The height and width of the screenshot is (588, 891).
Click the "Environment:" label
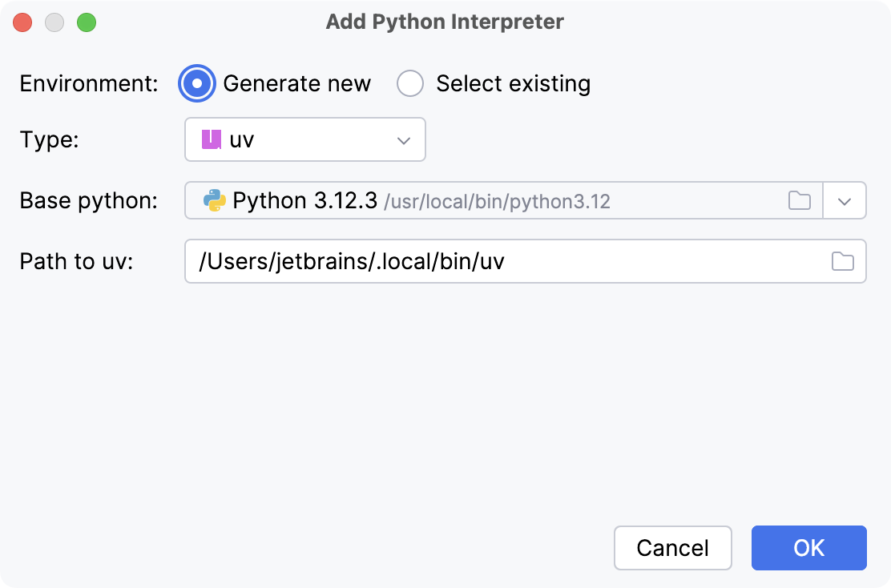click(x=89, y=83)
